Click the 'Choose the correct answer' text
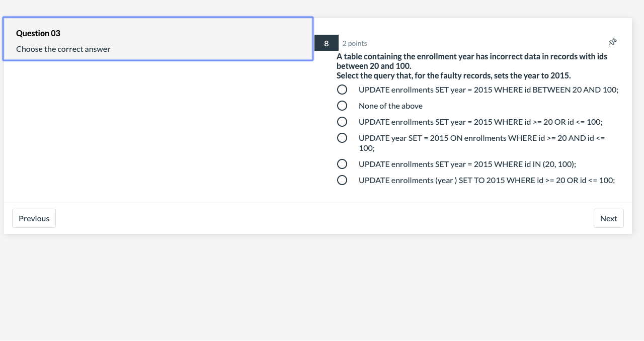This screenshot has height=341, width=644. (63, 49)
